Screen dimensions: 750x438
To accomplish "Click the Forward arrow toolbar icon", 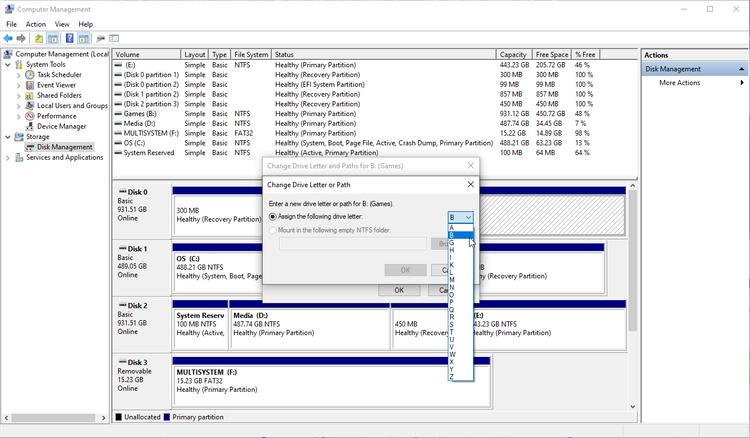I will tap(21, 38).
